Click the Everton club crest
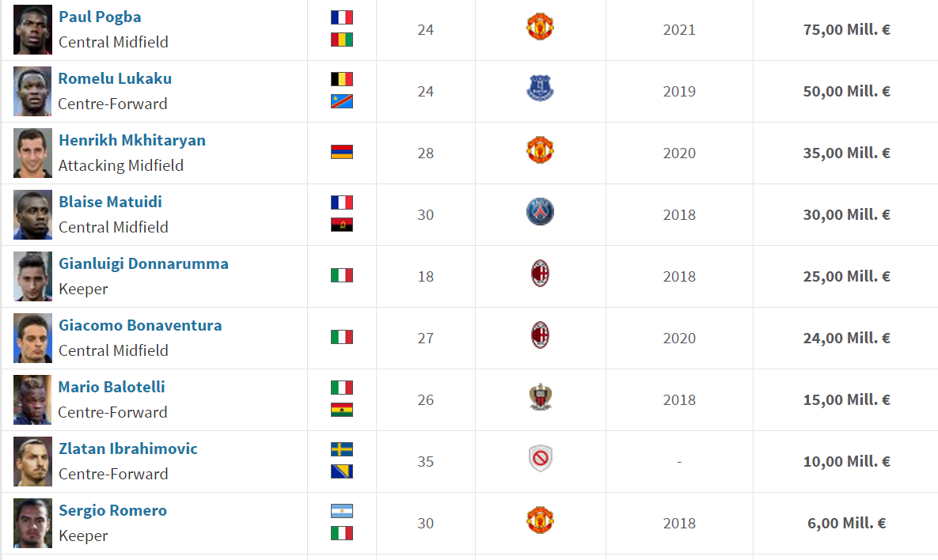 click(540, 89)
